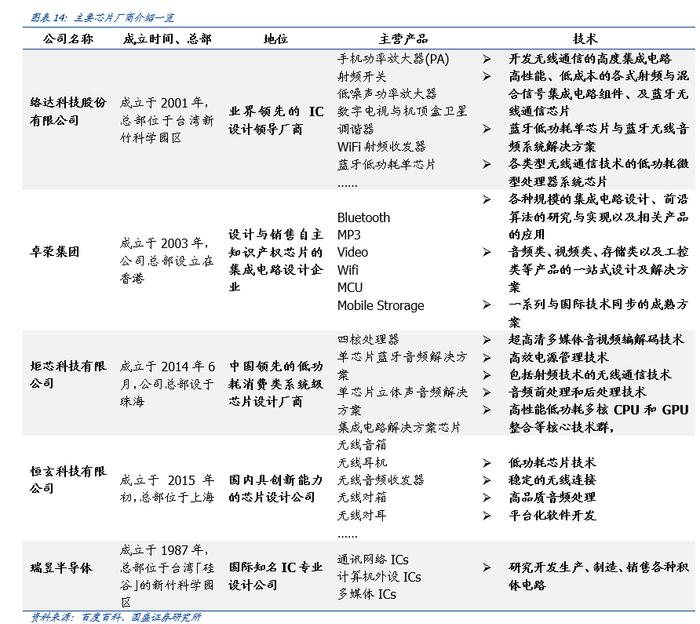This screenshot has height=624, width=700.
Task: Click technology 蓝牙低功耗单芯片与蓝牙无线音频系统解决方案
Action: click(x=598, y=137)
